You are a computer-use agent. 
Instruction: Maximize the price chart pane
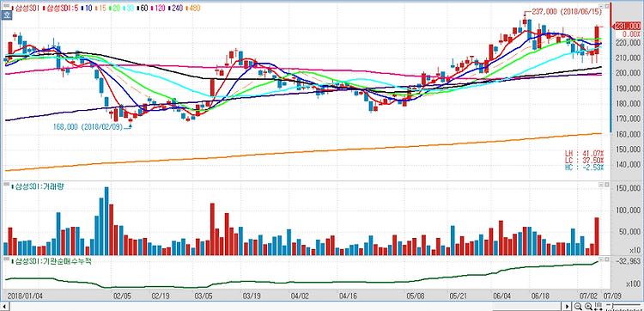pos(606,6)
